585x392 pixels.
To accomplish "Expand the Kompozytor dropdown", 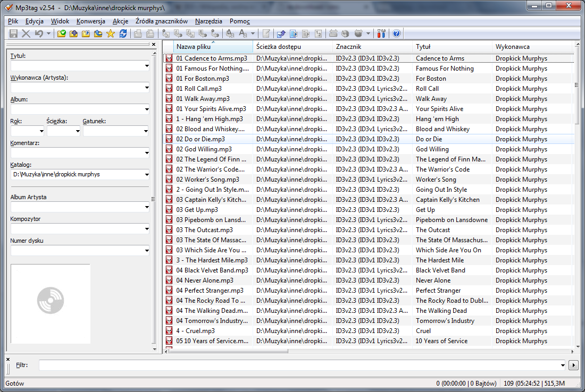I will pos(147,229).
